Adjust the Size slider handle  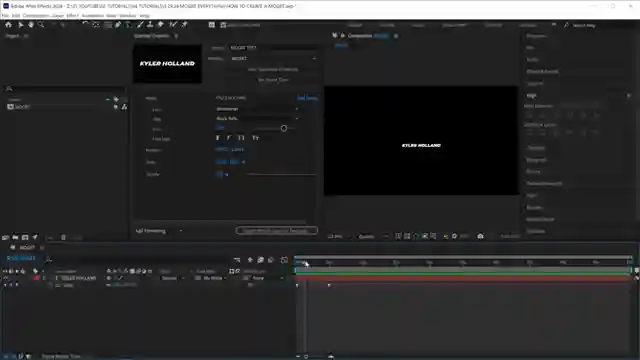[284, 128]
